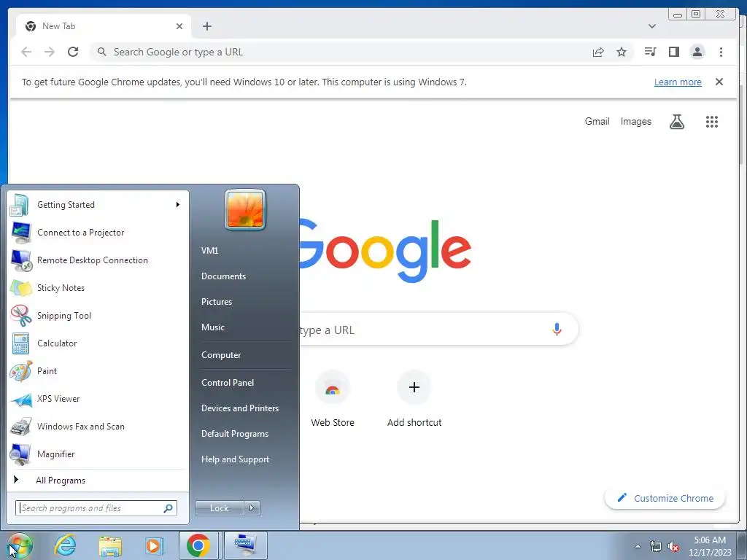The height and width of the screenshot is (560, 747).
Task: Open Chrome tab search dropdown
Action: pyautogui.click(x=652, y=26)
